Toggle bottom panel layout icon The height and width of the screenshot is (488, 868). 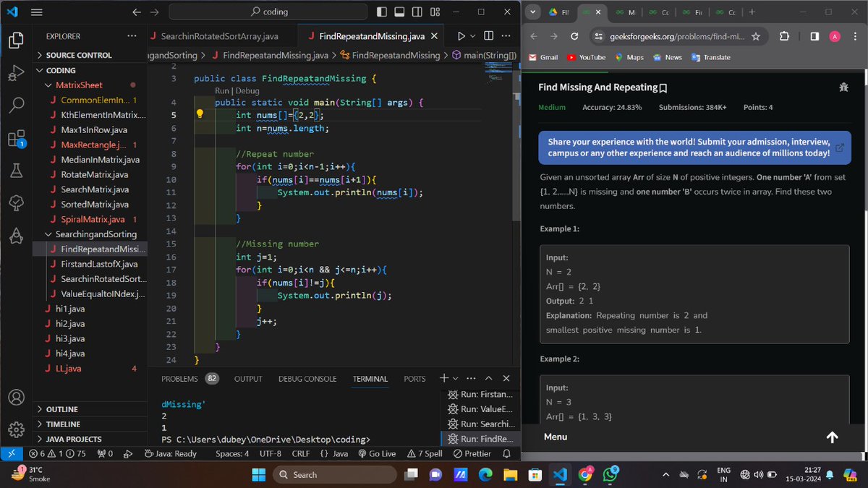(x=399, y=12)
